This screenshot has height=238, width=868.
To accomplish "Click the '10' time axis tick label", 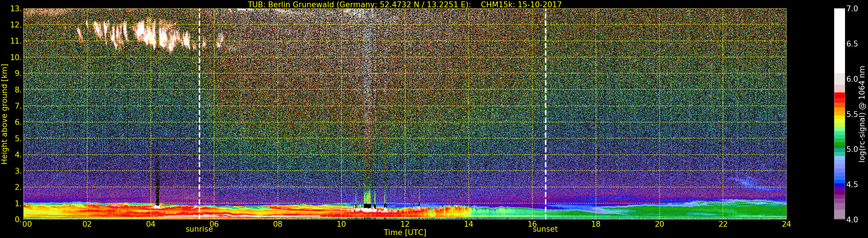I will click(341, 224).
